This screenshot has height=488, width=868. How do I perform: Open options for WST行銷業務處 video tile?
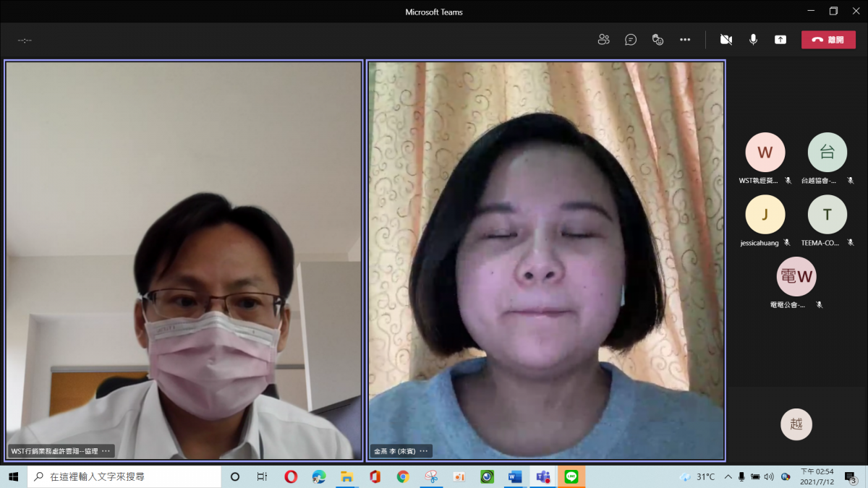tap(106, 451)
